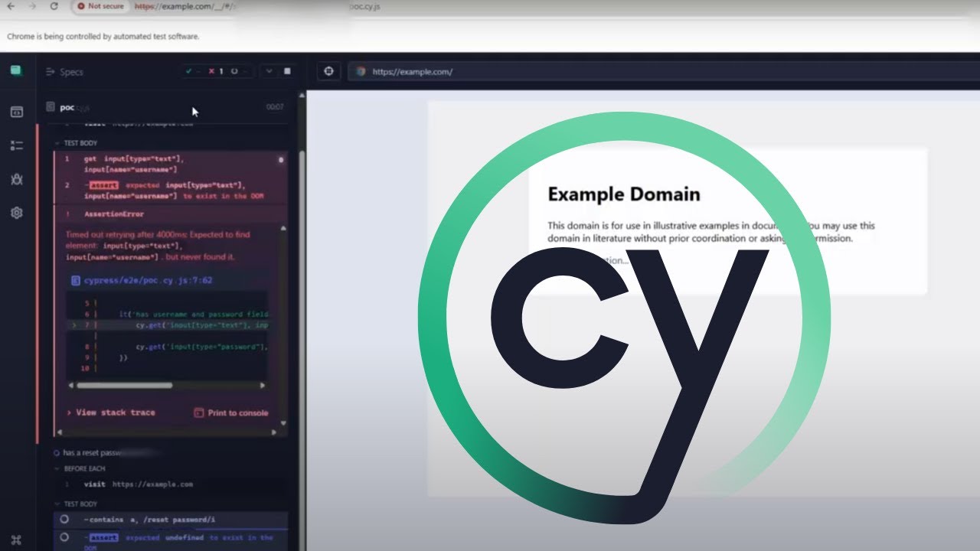Click the Print to console icon
The image size is (980, 551).
pos(199,412)
